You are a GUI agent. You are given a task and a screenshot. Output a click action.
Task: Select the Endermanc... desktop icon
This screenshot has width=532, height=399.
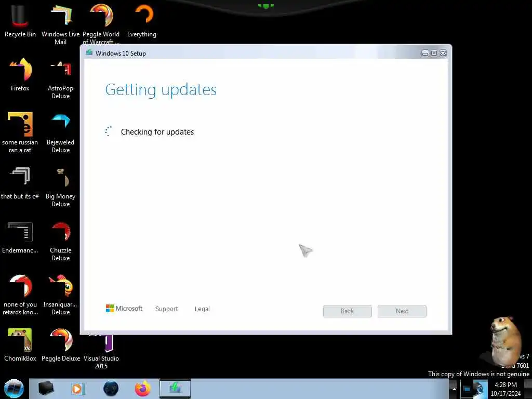[x=20, y=237]
